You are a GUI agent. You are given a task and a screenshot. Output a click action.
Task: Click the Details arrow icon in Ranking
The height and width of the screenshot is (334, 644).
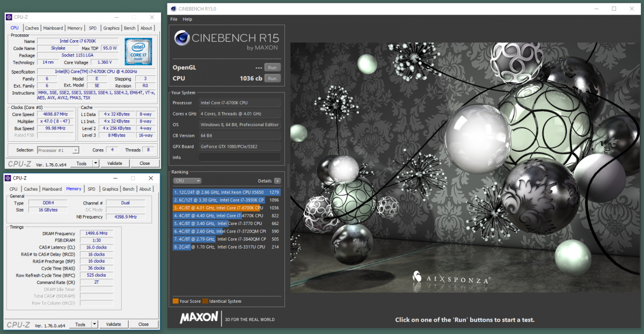[277, 181]
